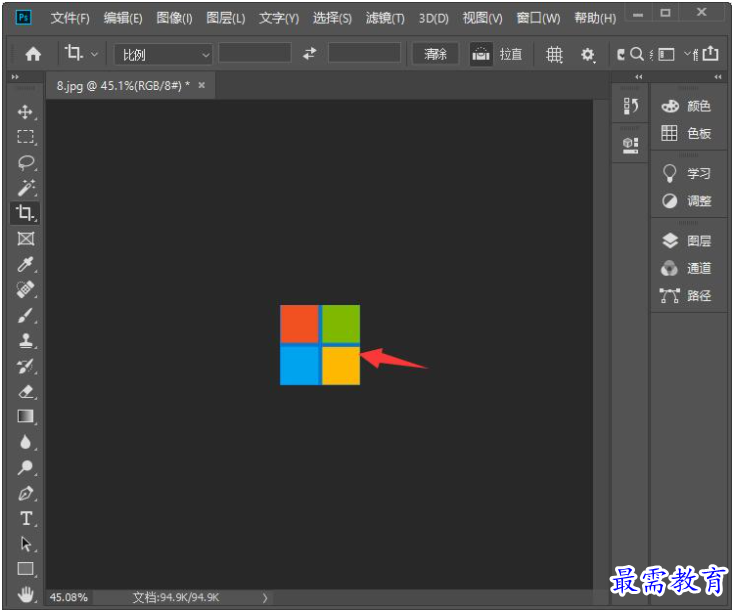The height and width of the screenshot is (612, 734).
Task: Open the 滤镜(T) menu
Action: click(385, 18)
